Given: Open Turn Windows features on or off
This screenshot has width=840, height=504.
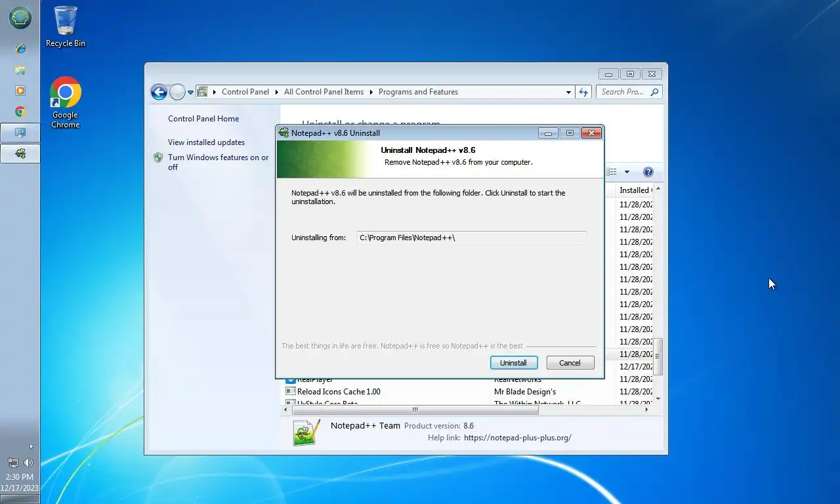Looking at the screenshot, I should pos(219,162).
